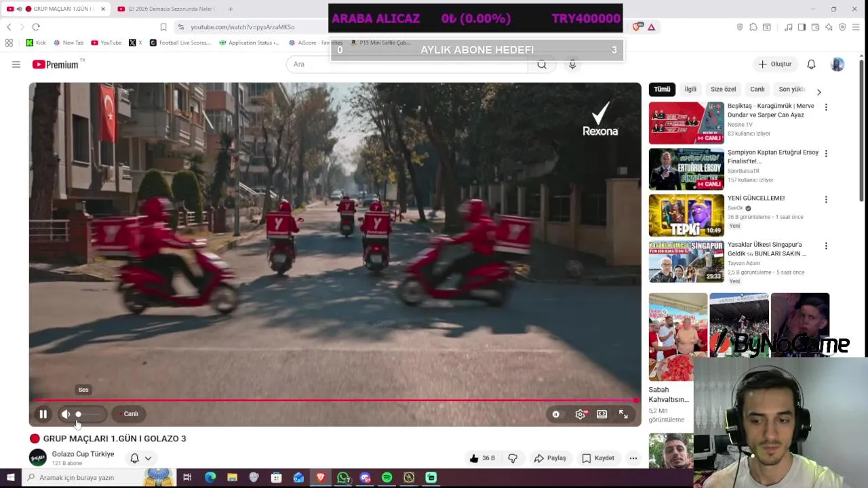Viewport: 868px width, 488px height.
Task: Open Golazo Cup Türkiye channel avatar
Action: pyautogui.click(x=38, y=457)
